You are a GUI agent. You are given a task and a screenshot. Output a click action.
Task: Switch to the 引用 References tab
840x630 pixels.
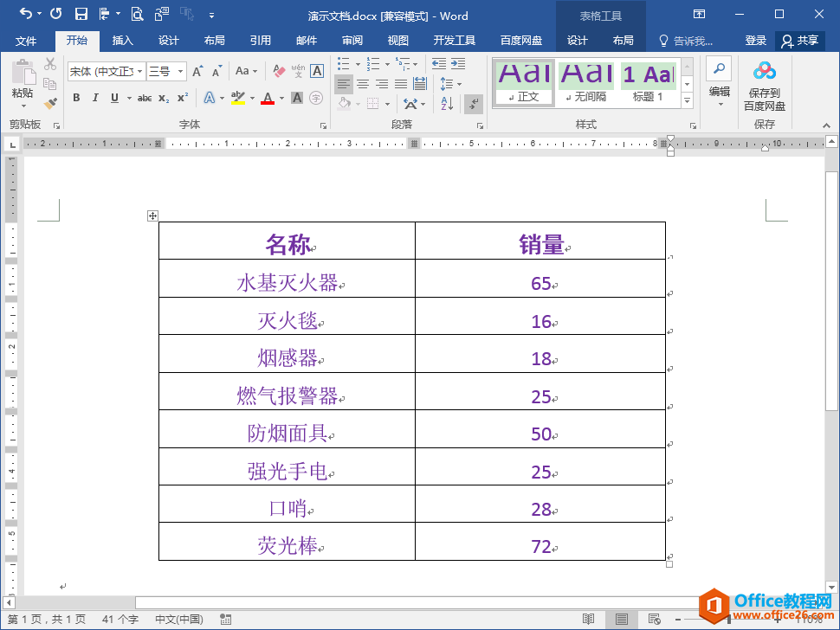pyautogui.click(x=261, y=41)
